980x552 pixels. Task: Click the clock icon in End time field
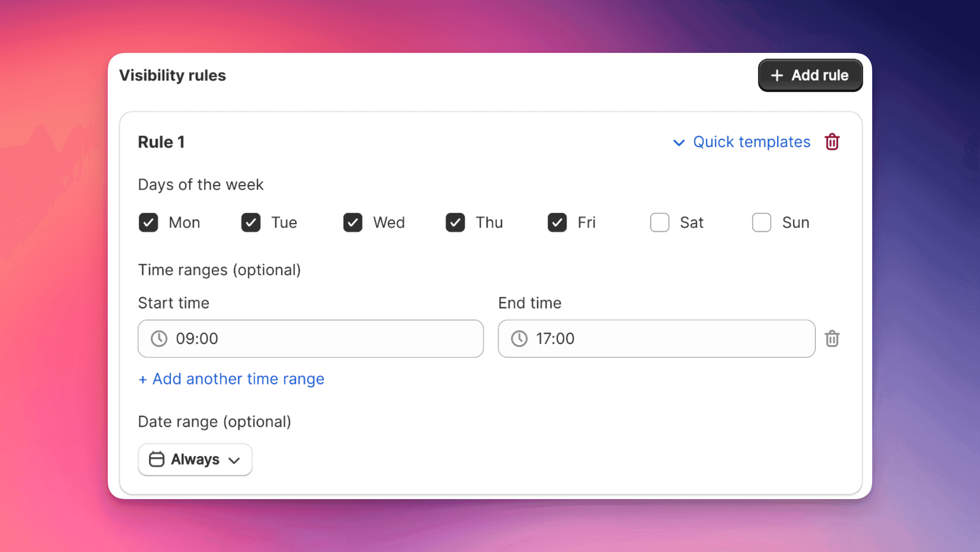pyautogui.click(x=519, y=338)
